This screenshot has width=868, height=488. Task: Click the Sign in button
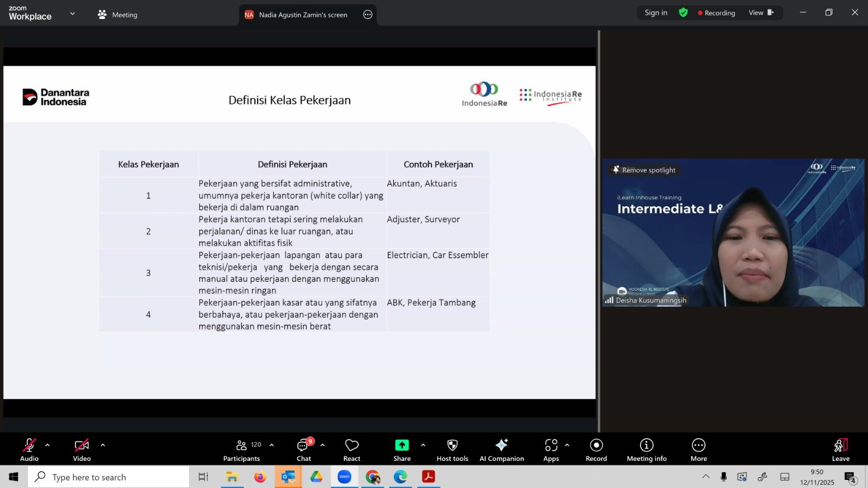click(656, 13)
